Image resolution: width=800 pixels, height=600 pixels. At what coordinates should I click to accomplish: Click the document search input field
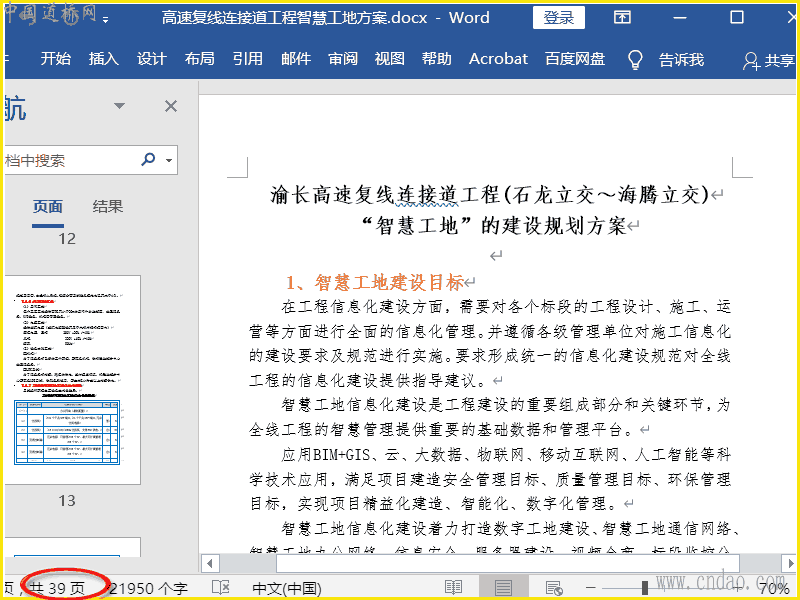69,160
